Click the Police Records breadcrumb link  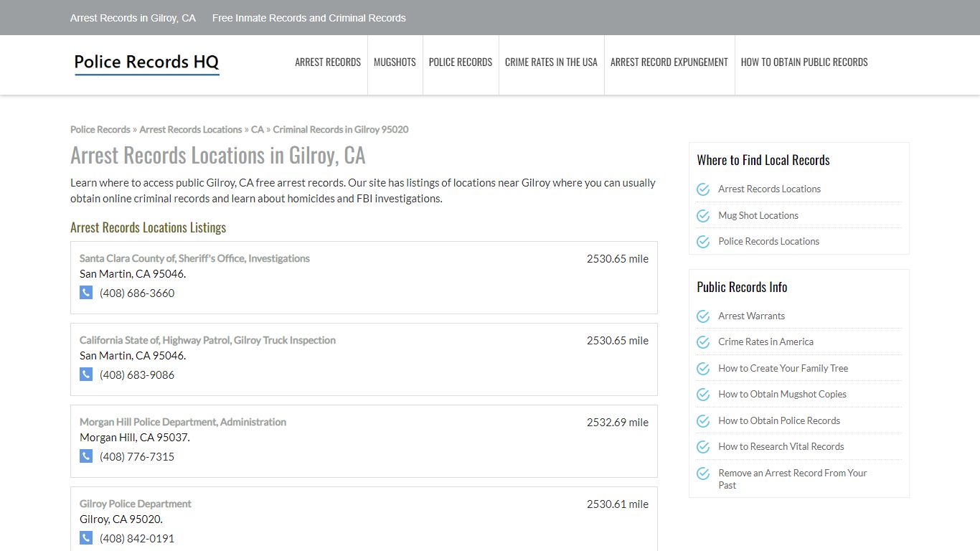point(100,129)
